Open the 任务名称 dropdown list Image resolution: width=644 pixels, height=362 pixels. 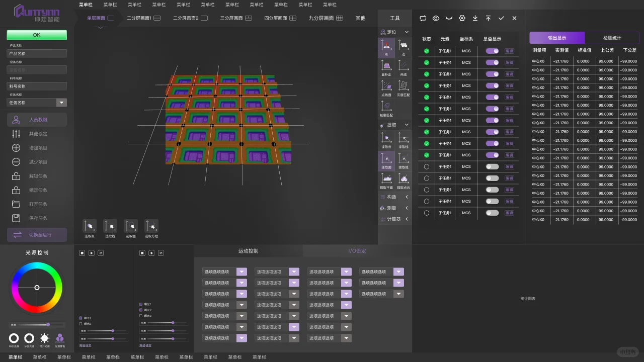(x=61, y=103)
